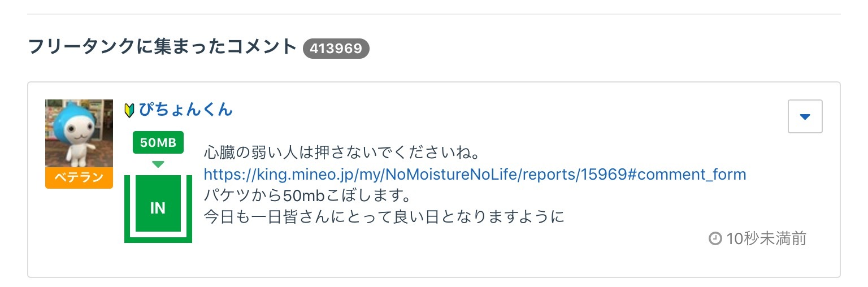Click the 10秒未満前 timestamp text
The width and height of the screenshot is (868, 287).
pyautogui.click(x=766, y=239)
